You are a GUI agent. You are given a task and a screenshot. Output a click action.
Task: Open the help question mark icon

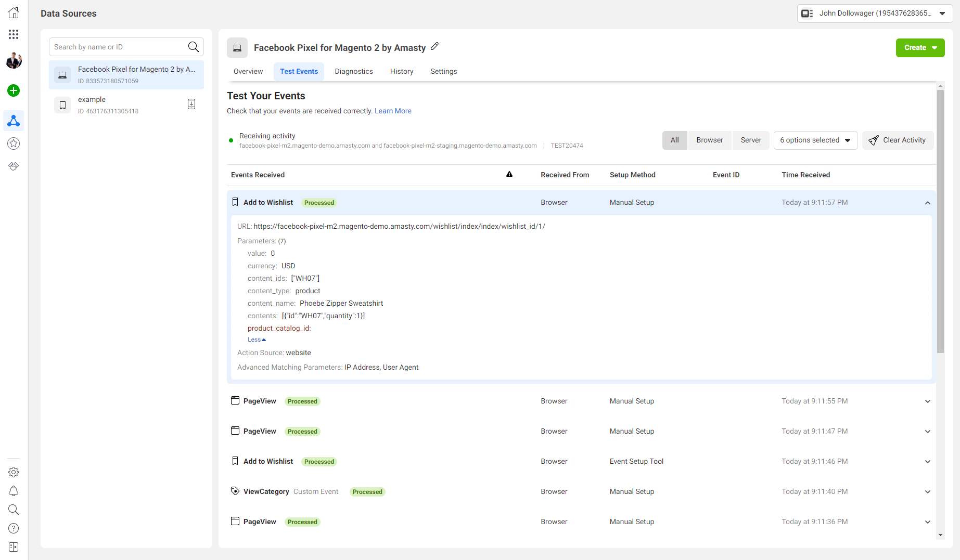pyautogui.click(x=14, y=528)
